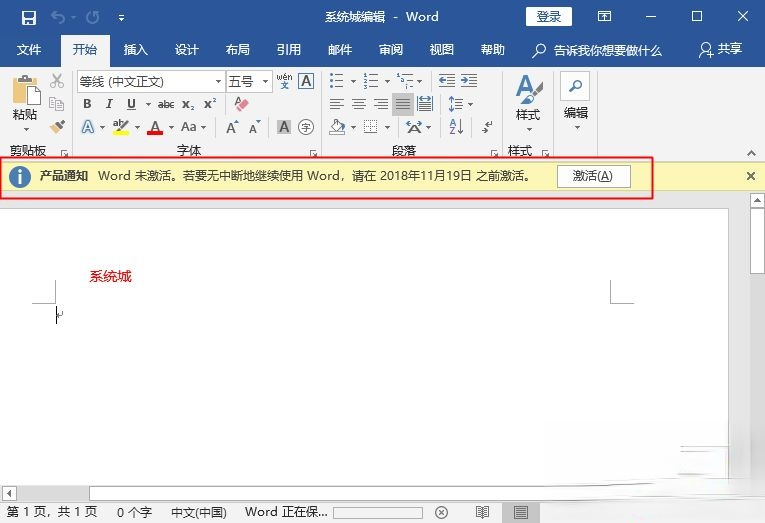Viewport: 765px width, 523px height.
Task: Apply character shading gray A icon
Action: 283,127
